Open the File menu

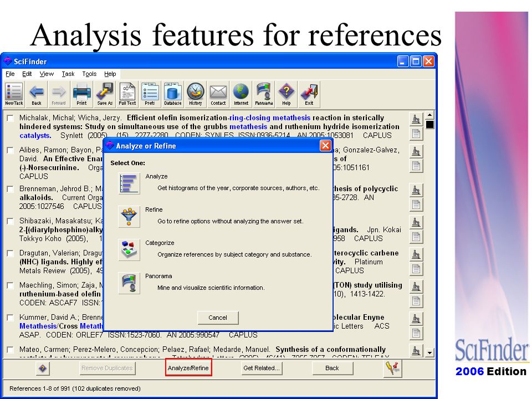tap(10, 74)
